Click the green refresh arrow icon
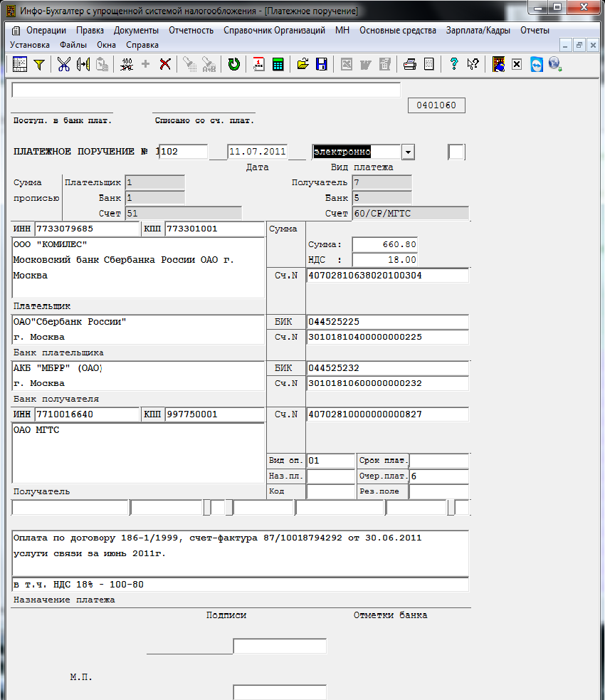 pos(233,65)
